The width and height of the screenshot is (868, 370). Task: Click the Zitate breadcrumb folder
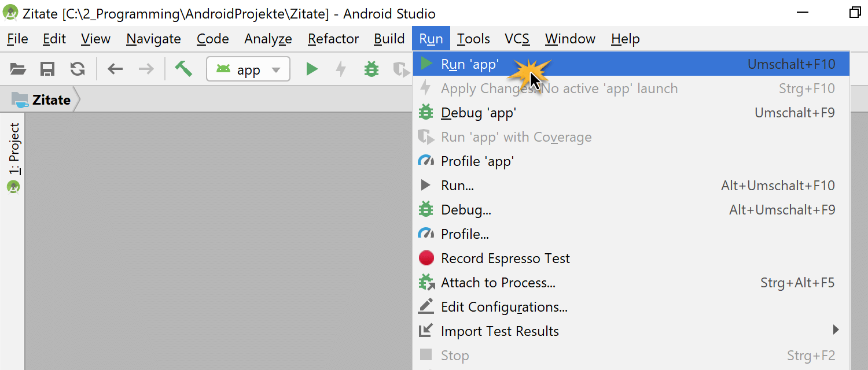(41, 99)
